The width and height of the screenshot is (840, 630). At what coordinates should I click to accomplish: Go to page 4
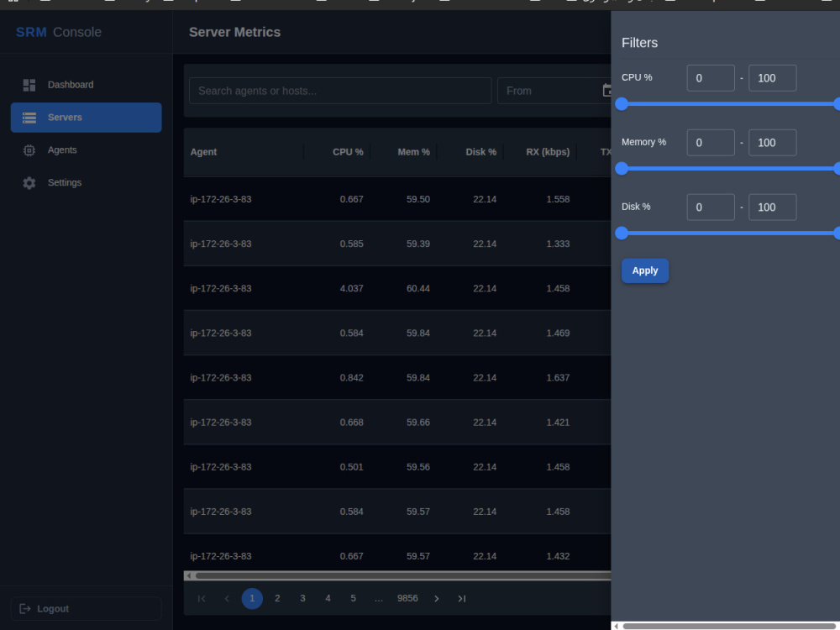pyautogui.click(x=328, y=598)
